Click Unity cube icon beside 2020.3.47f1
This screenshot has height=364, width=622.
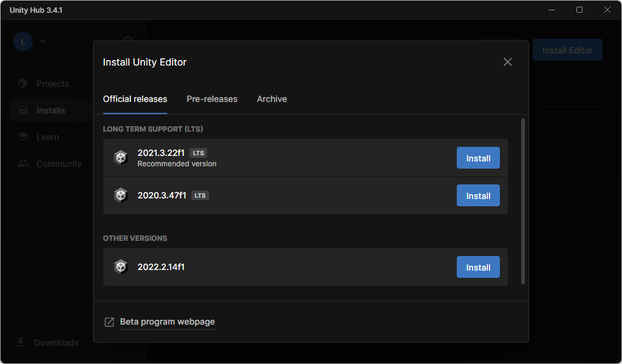[121, 195]
